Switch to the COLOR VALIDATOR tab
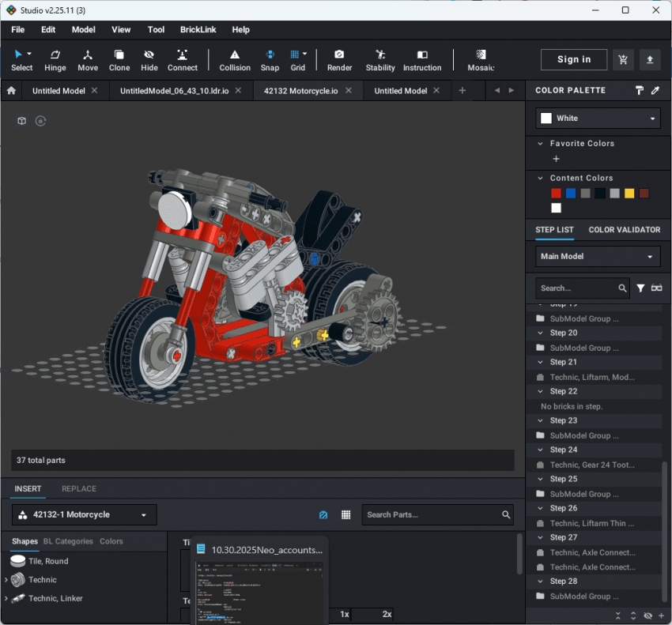672x625 pixels. [x=624, y=230]
